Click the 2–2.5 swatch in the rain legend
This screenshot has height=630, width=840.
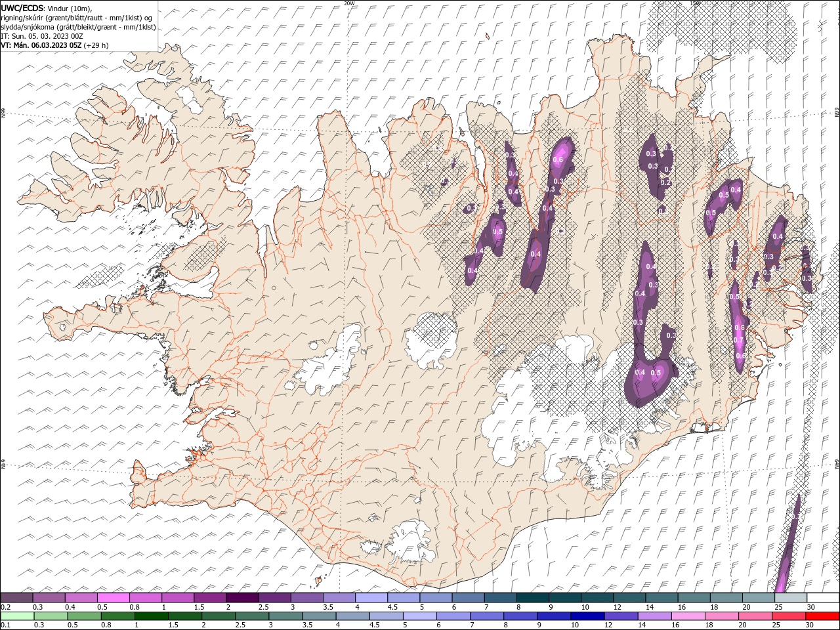(x=218, y=616)
